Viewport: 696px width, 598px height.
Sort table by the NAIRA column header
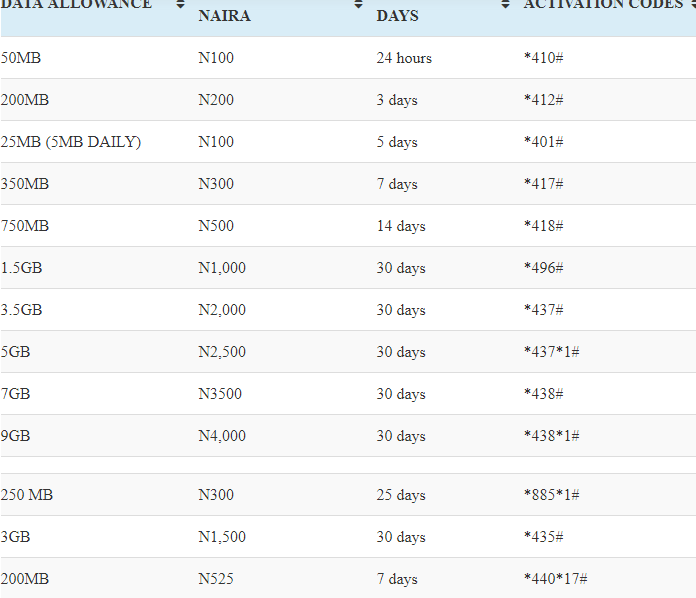224,16
